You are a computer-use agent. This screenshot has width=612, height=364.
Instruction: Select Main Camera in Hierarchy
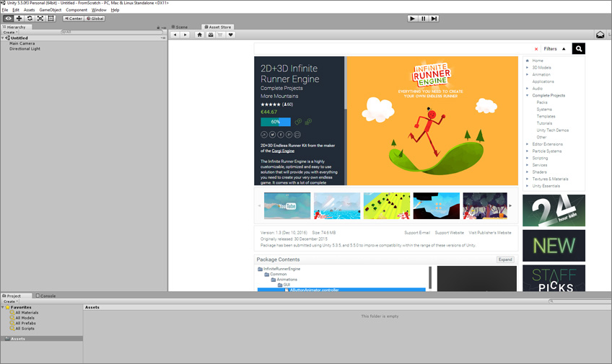coord(22,43)
